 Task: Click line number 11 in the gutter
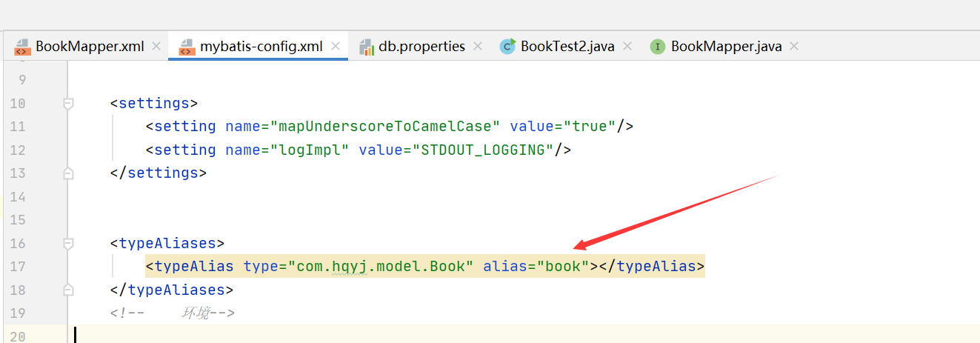18,127
